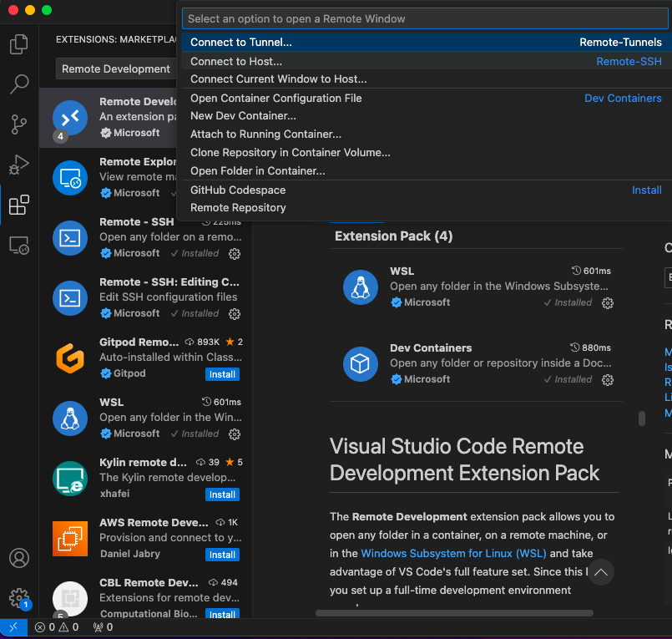The image size is (672, 639).
Task: Choose New Dev Container... option
Action: (427, 116)
